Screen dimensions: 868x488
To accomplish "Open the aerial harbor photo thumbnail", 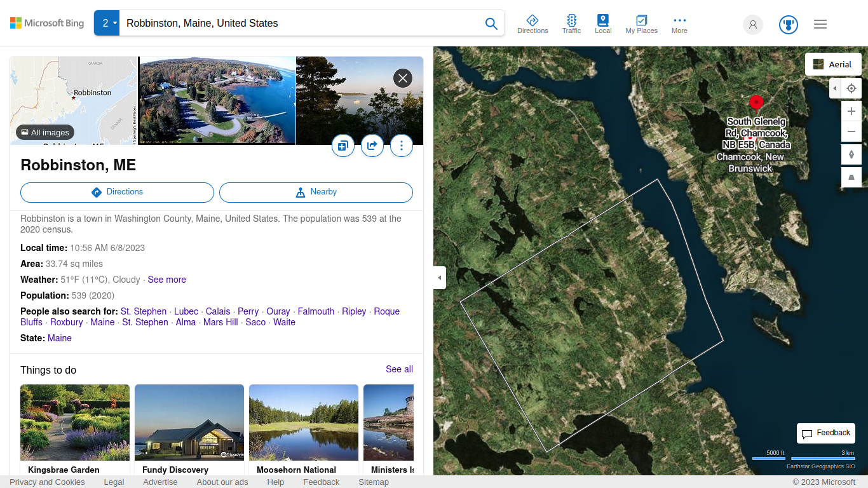I will pos(217,100).
